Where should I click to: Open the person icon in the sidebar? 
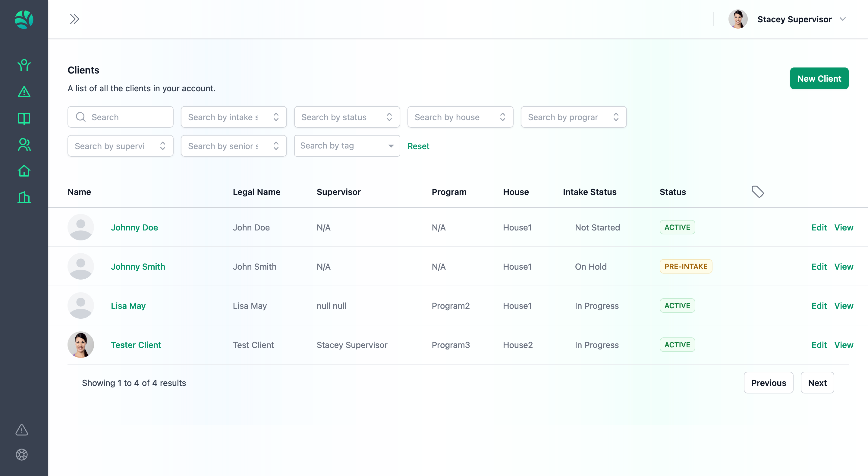[24, 65]
